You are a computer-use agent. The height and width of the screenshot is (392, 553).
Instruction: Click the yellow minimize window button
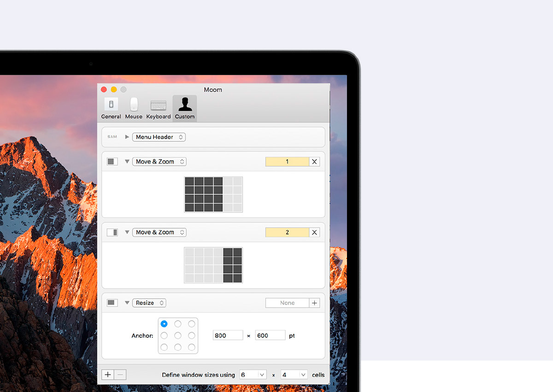[x=113, y=89]
